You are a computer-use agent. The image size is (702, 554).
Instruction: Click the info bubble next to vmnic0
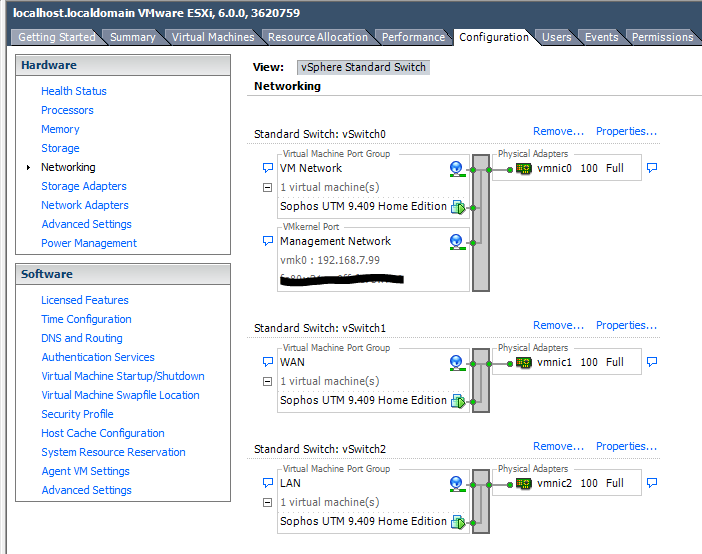coord(652,168)
